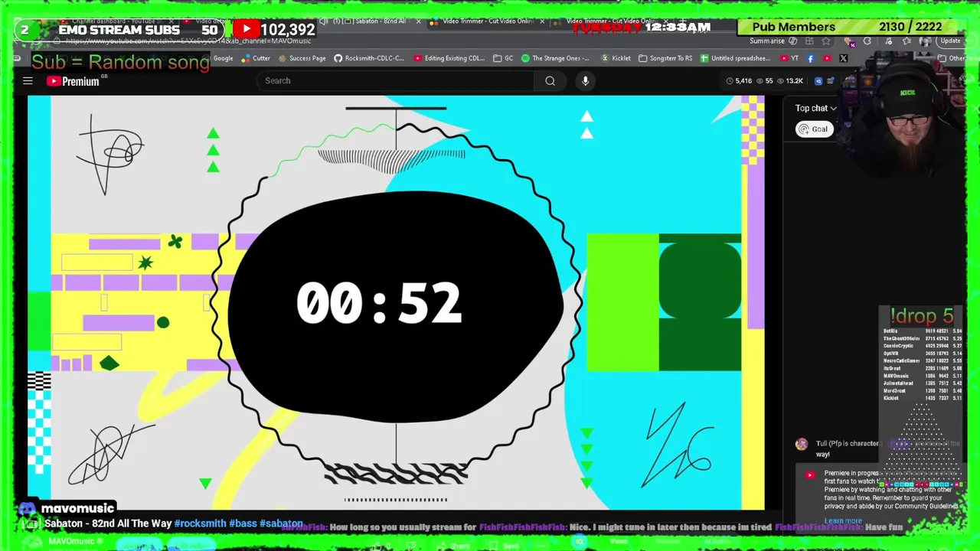
Task: Open The Strange Ones bookmark
Action: pos(556,58)
